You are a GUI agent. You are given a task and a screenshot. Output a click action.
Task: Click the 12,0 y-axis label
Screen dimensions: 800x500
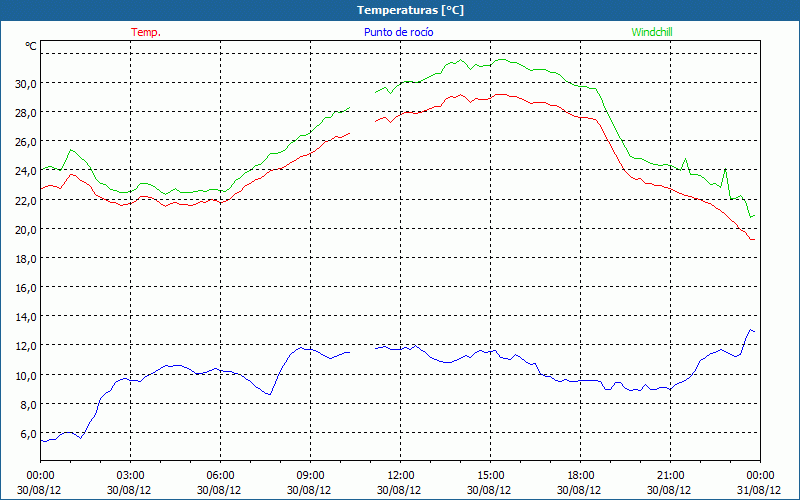coord(26,346)
